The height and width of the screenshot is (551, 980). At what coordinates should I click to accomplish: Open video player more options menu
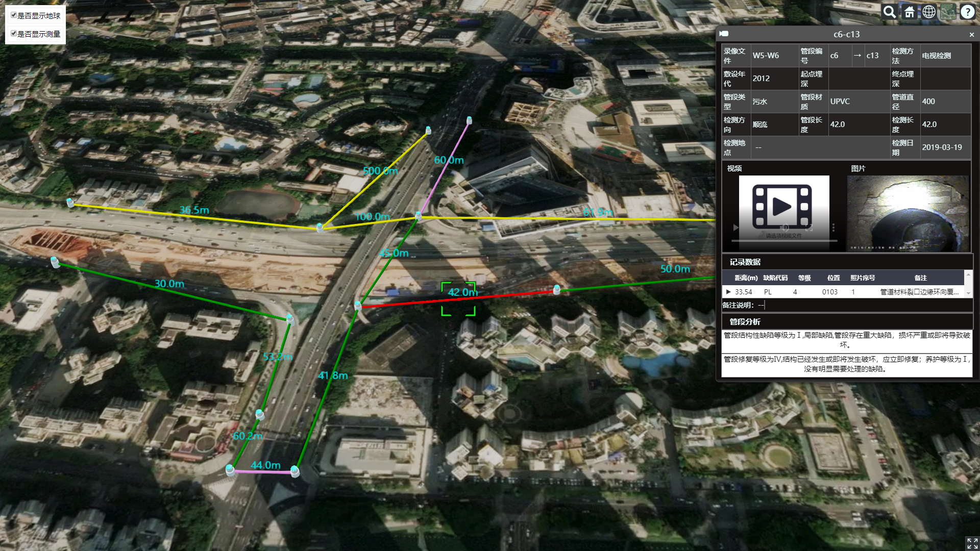tap(833, 228)
